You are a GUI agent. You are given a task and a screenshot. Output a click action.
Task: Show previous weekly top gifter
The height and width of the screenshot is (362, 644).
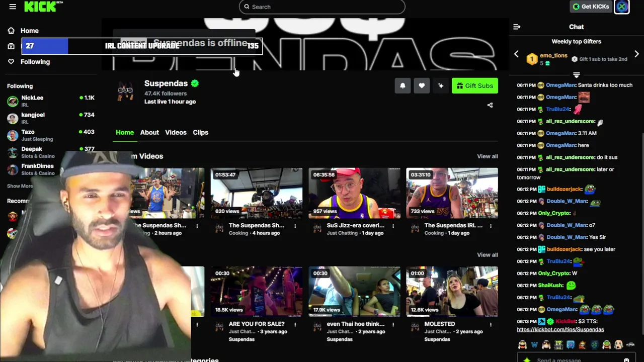(516, 54)
